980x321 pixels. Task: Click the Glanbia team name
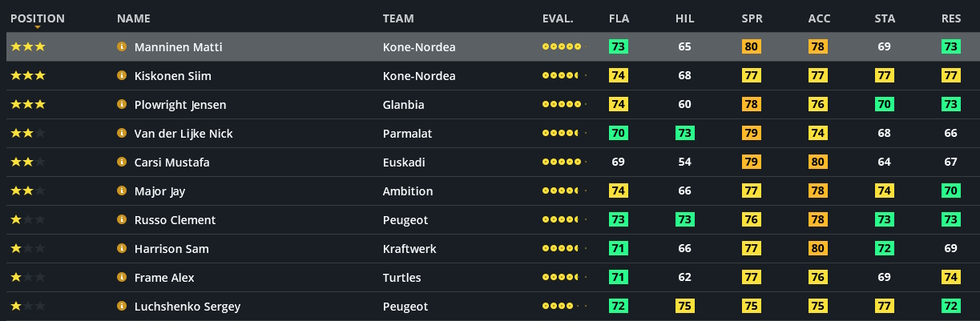tap(404, 105)
